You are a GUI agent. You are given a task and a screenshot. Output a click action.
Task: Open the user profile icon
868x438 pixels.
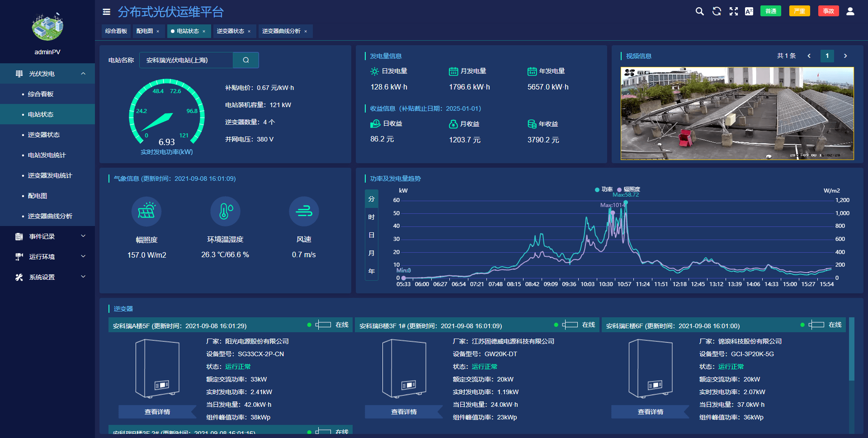(850, 11)
